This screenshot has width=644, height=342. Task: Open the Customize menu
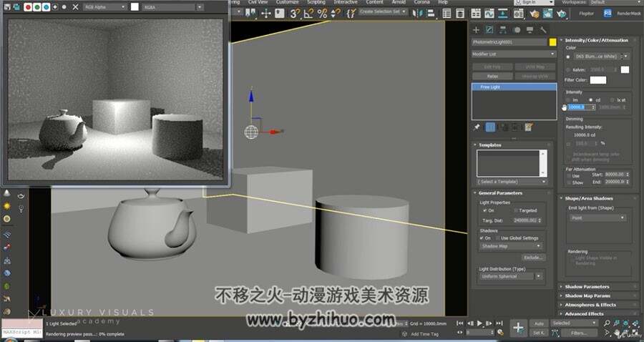point(287,2)
